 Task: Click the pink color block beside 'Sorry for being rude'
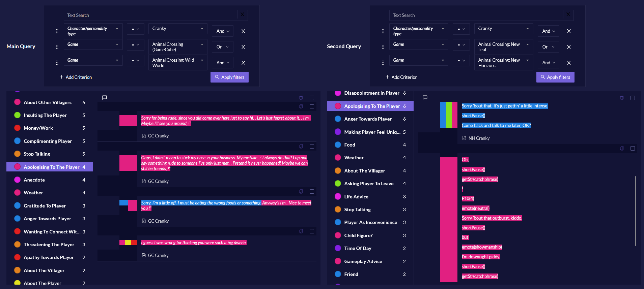[x=128, y=121]
